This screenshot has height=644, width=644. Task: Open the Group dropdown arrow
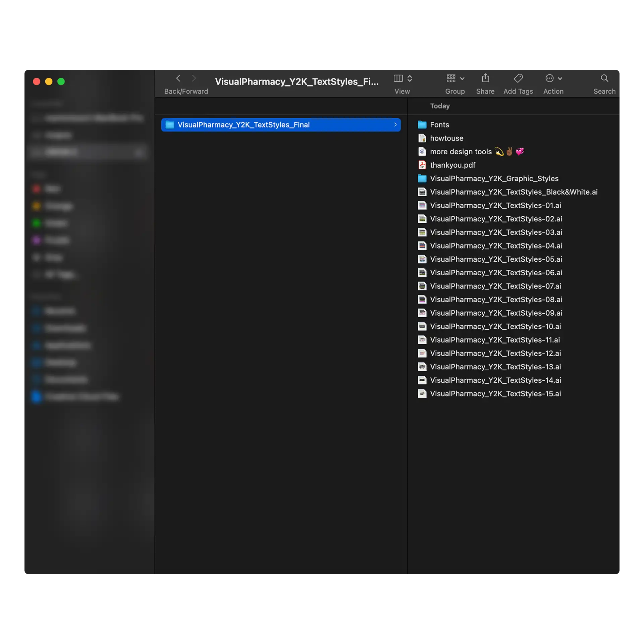tap(462, 79)
